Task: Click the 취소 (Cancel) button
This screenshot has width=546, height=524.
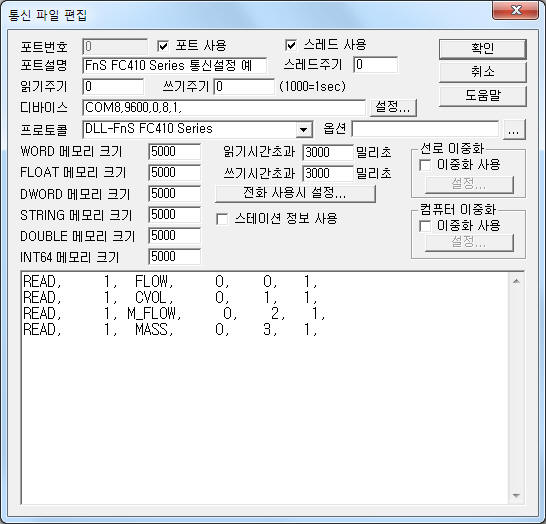Action: [482, 72]
